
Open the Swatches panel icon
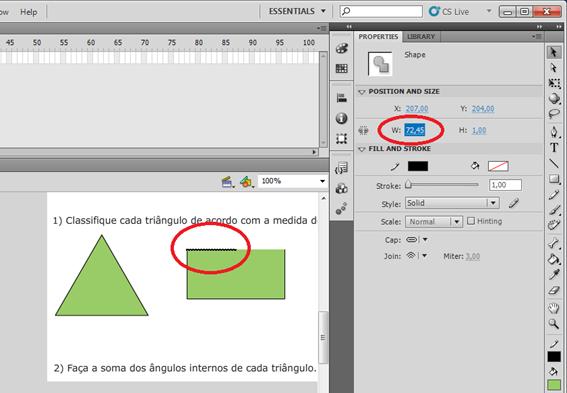[342, 68]
